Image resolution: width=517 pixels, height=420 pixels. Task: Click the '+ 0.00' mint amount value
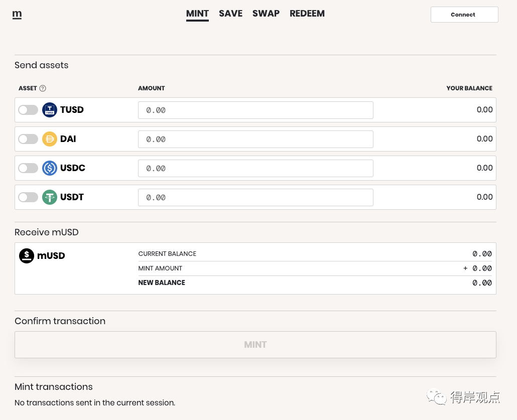click(x=477, y=268)
